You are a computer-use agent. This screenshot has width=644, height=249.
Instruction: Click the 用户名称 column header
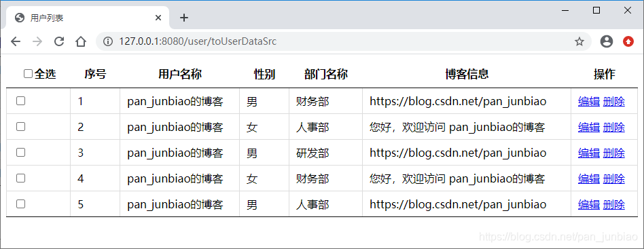(180, 74)
